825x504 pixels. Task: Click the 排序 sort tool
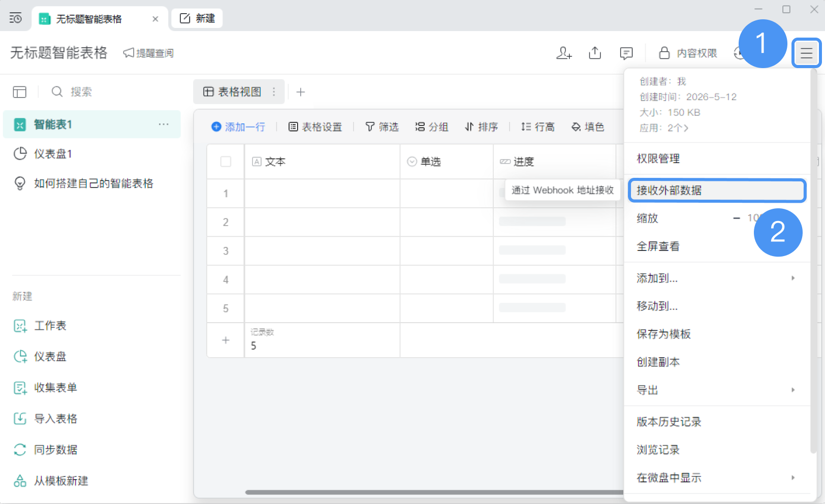(x=481, y=127)
